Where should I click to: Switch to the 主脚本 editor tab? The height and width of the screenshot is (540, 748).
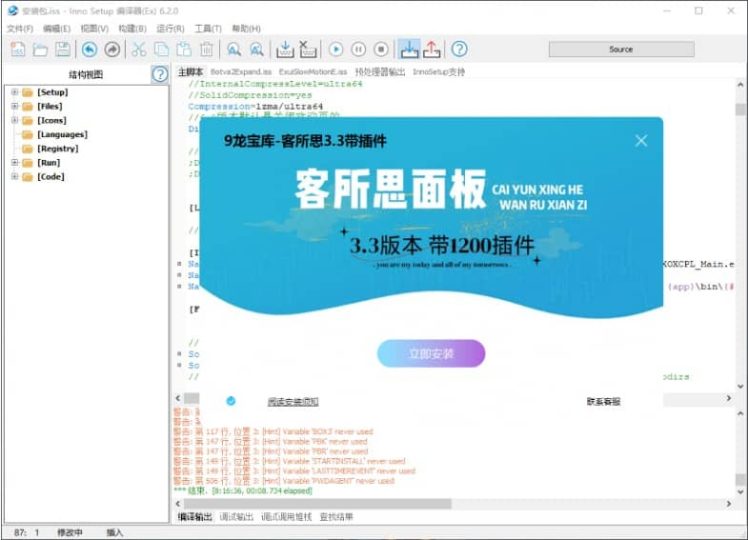(x=190, y=72)
